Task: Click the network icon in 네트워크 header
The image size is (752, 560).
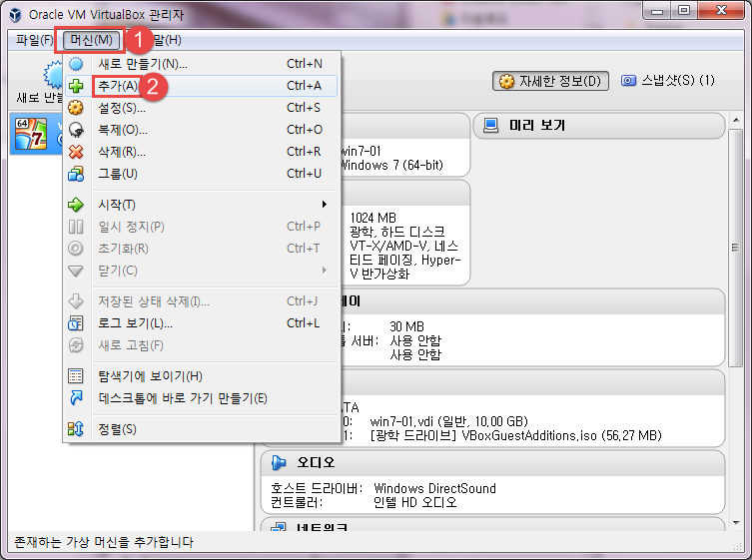Action: coord(279,527)
